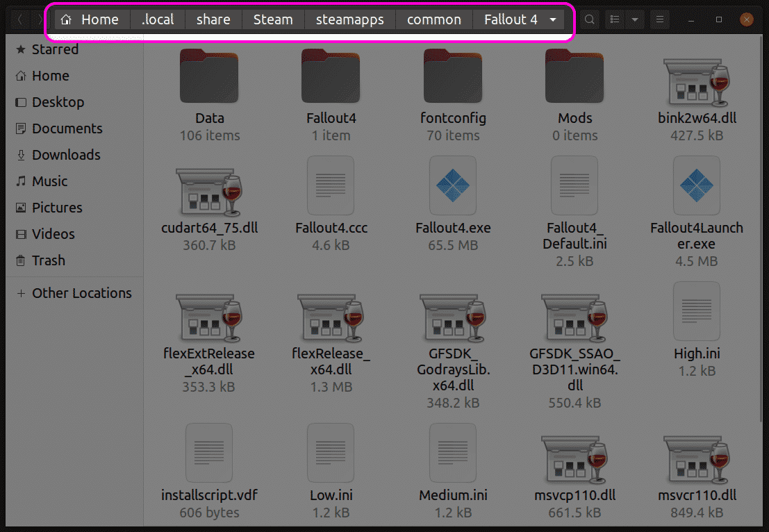Viewport: 769px width, 532px height.
Task: Open the fontconfig folder
Action: [453, 76]
